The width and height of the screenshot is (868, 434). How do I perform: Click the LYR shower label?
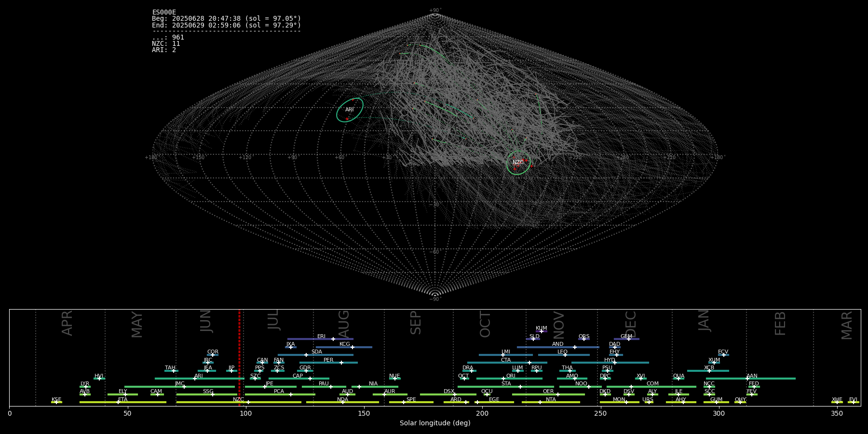coord(85,384)
